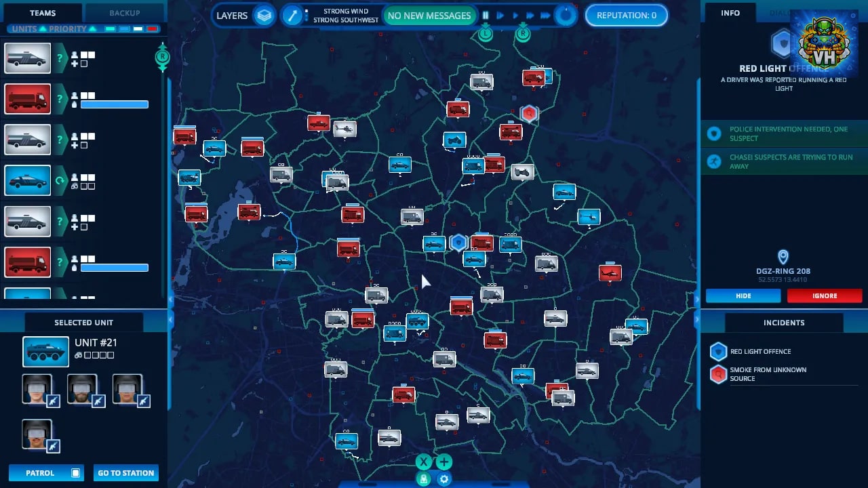Sort by Priority arrow
Viewport: 868px width, 488px height.
coord(92,28)
